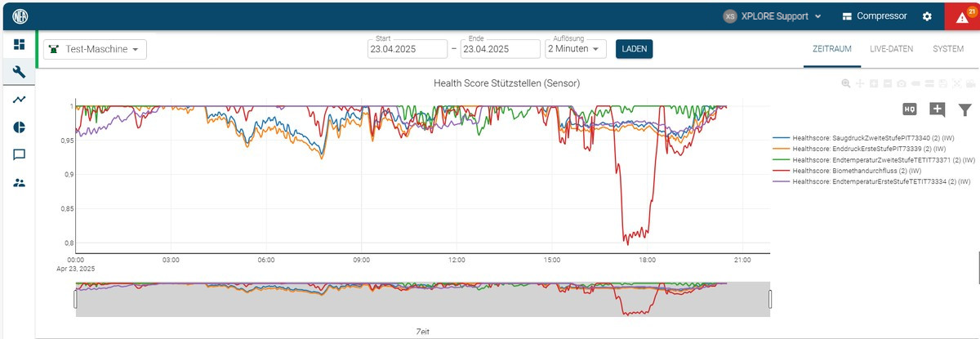Open the Compressor module button
980x339 pixels.
pyautogui.click(x=874, y=16)
